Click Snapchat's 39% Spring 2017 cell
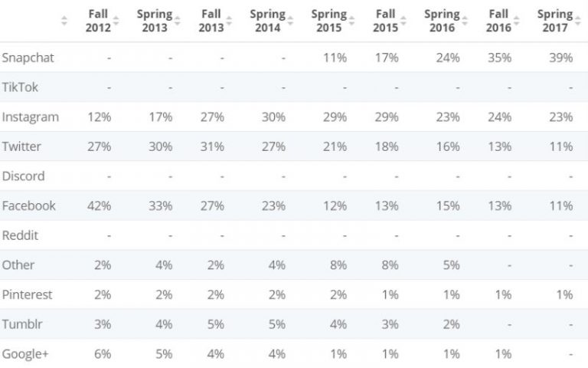The width and height of the screenshot is (588, 368). click(x=560, y=58)
